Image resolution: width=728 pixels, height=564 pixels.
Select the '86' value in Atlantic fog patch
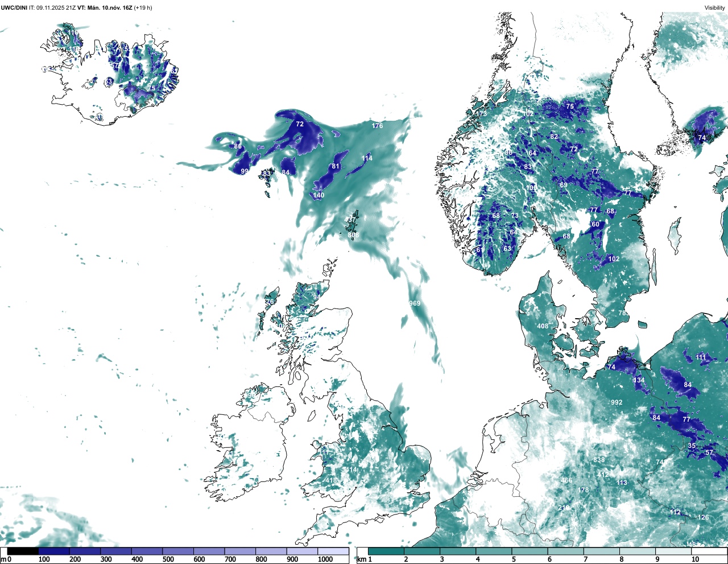tap(238, 146)
